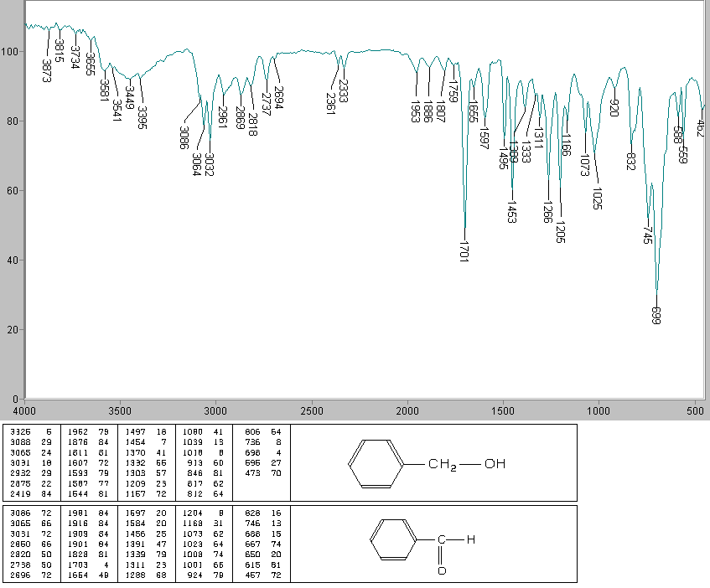Click the 1500 tick on the wavenumber axis
The width and height of the screenshot is (710, 588).
pos(503,410)
